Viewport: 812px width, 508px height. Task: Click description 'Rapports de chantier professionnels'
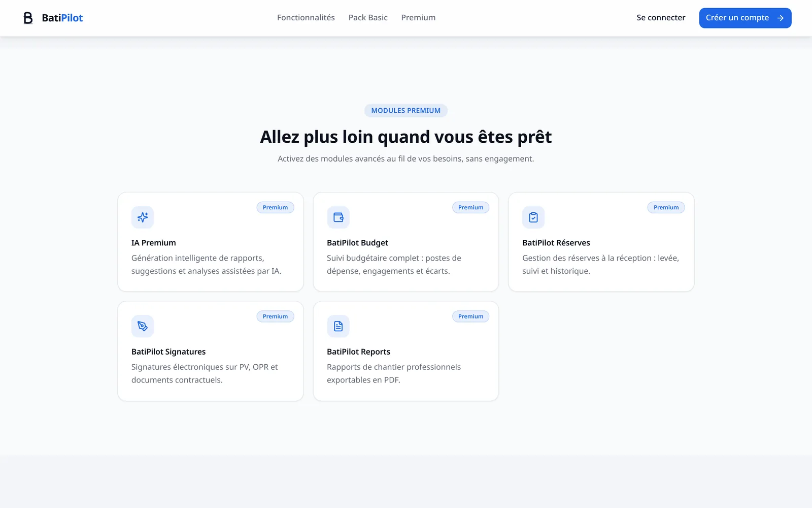pyautogui.click(x=394, y=373)
